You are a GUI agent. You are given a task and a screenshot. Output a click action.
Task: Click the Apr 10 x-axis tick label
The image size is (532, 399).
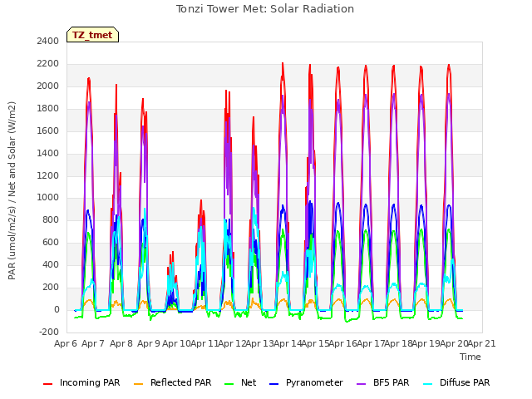pyautogui.click(x=176, y=343)
